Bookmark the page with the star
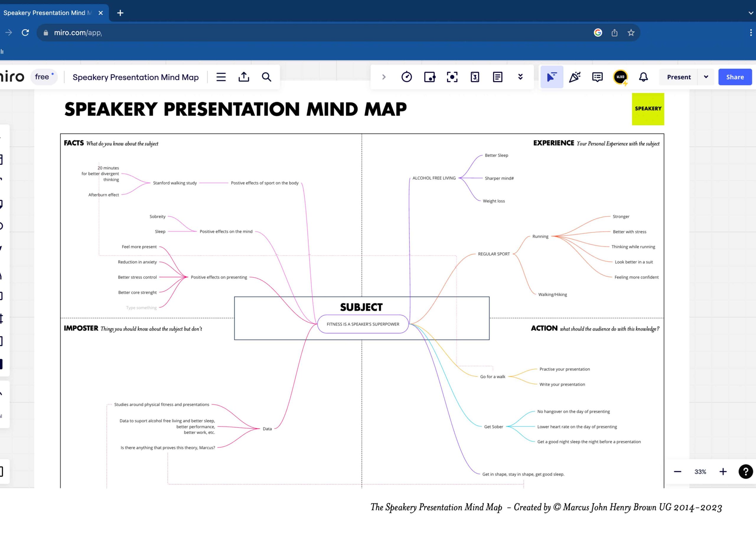The image size is (756, 534). click(631, 32)
